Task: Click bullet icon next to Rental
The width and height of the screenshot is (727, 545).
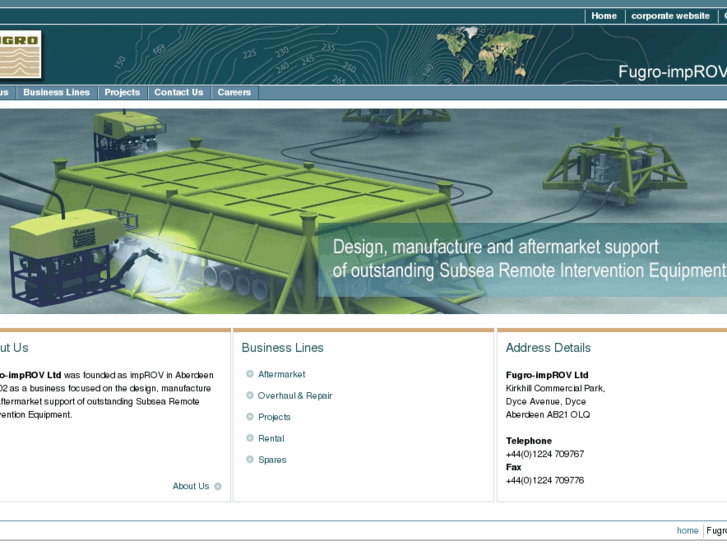Action: coord(250,438)
